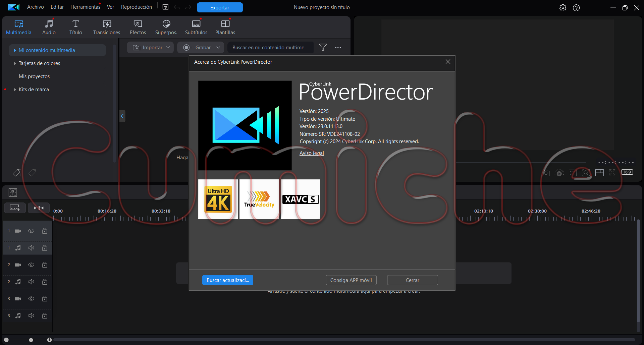Click the library filter funnel icon
Image resolution: width=644 pixels, height=345 pixels.
(323, 48)
